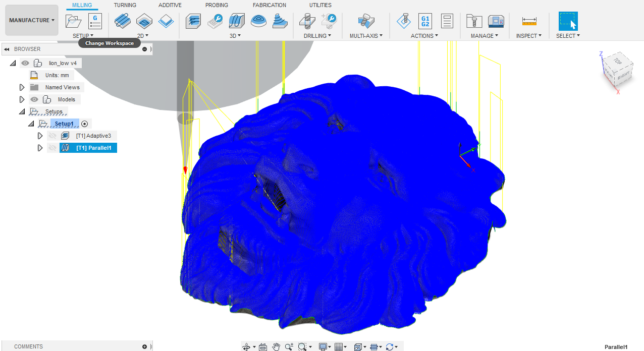
Task: Choose the 3D Parallel toolpath icon
Action: pyautogui.click(x=237, y=21)
